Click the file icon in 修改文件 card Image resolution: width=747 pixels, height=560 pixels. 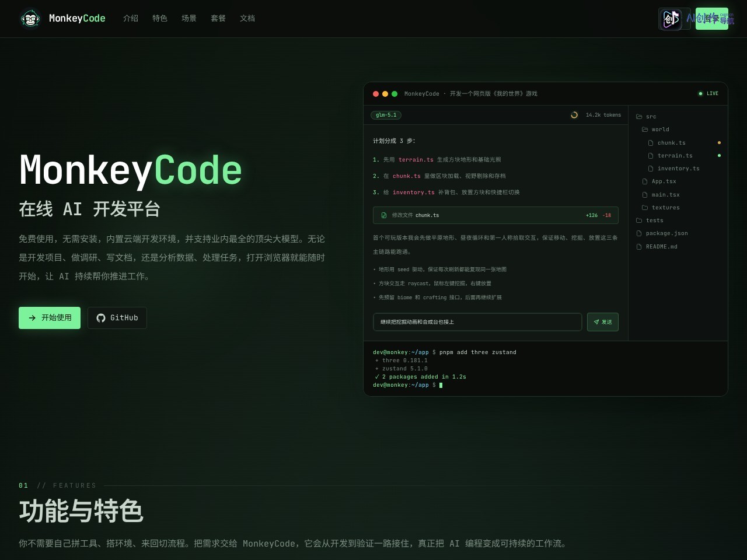click(384, 215)
